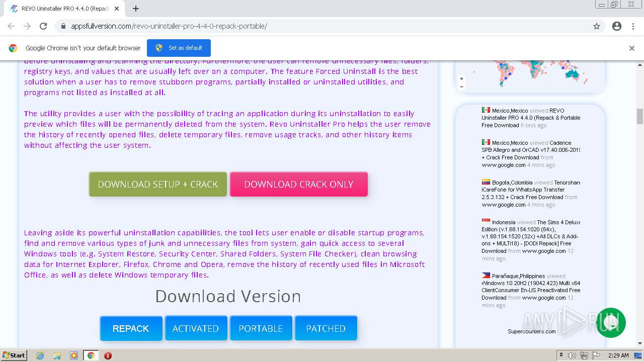
Task: Click the Colombia flag beside Bogota entry
Action: 486,182
